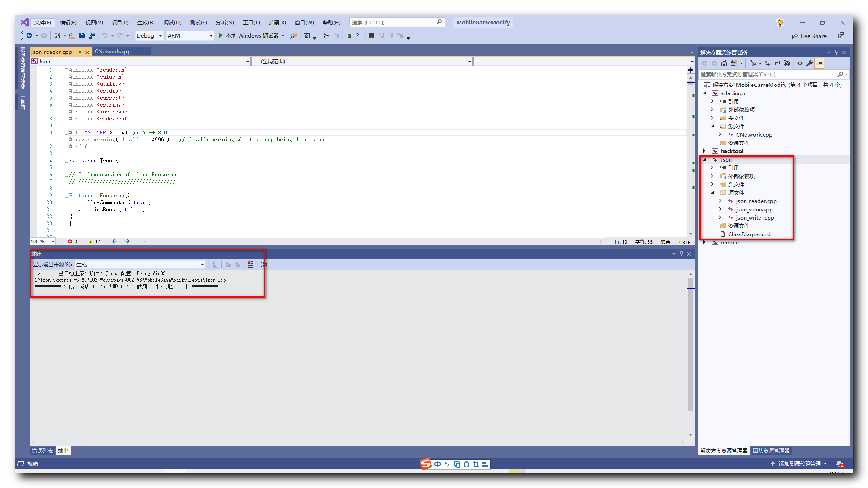Toggle word wrap in the Output panel
Image resolution: width=868 pixels, height=488 pixels.
[x=263, y=265]
